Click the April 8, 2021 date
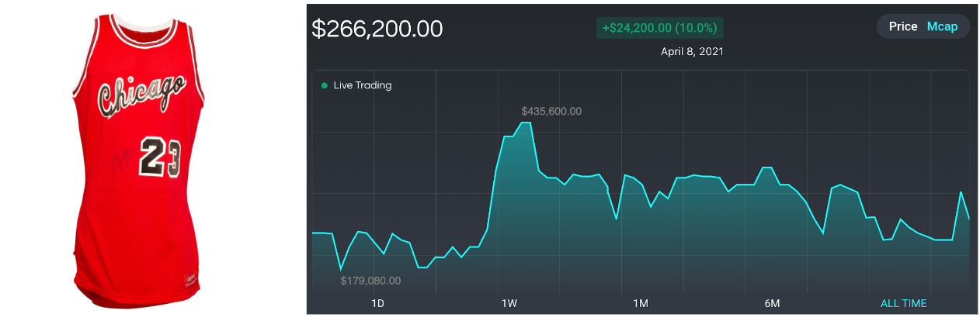This screenshot has height=321, width=980. coord(693,51)
